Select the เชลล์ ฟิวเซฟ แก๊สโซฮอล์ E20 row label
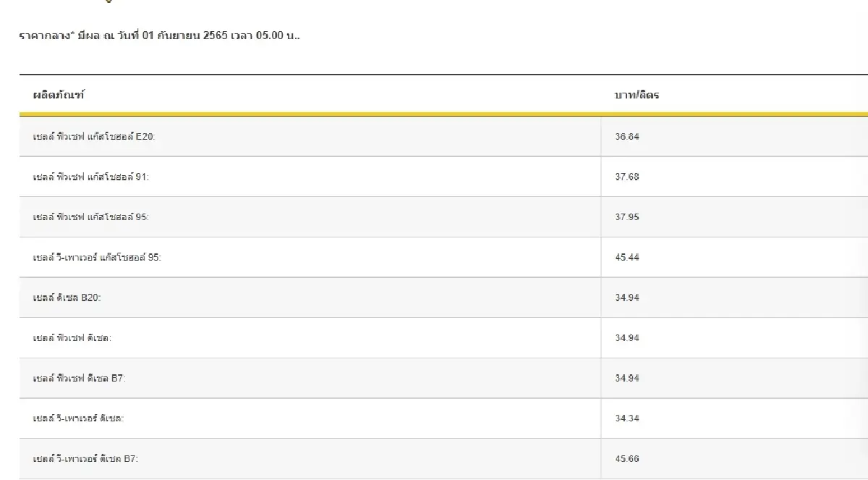Viewport: 868px width, 480px height. click(x=94, y=136)
